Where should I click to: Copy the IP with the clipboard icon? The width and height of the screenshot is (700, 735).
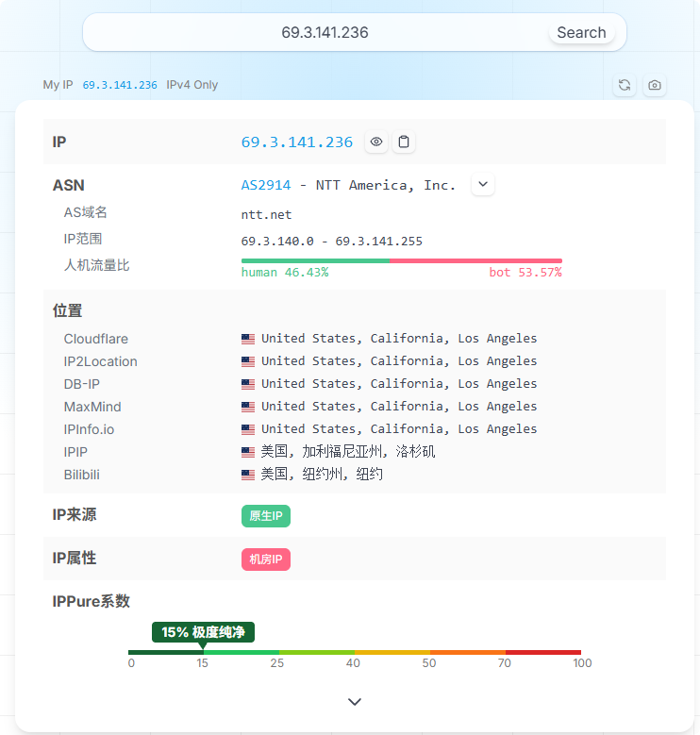tap(404, 142)
